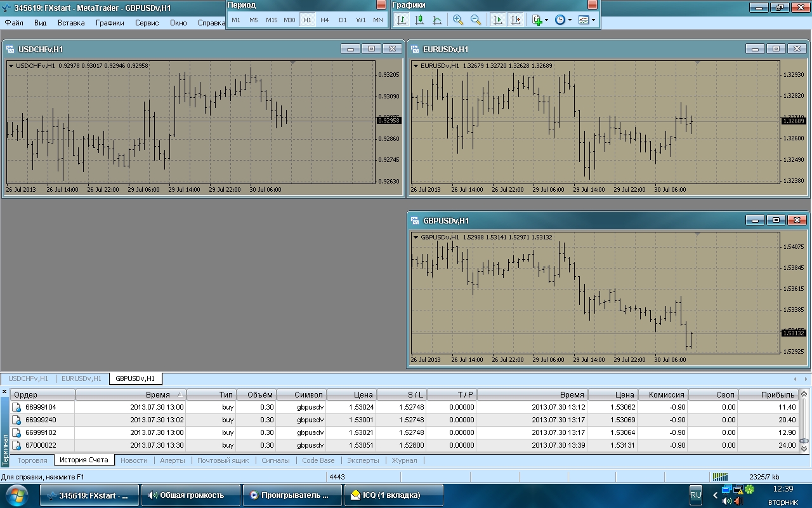Toggle chart shift icon
Screen dimensions: 812x508
coord(516,20)
